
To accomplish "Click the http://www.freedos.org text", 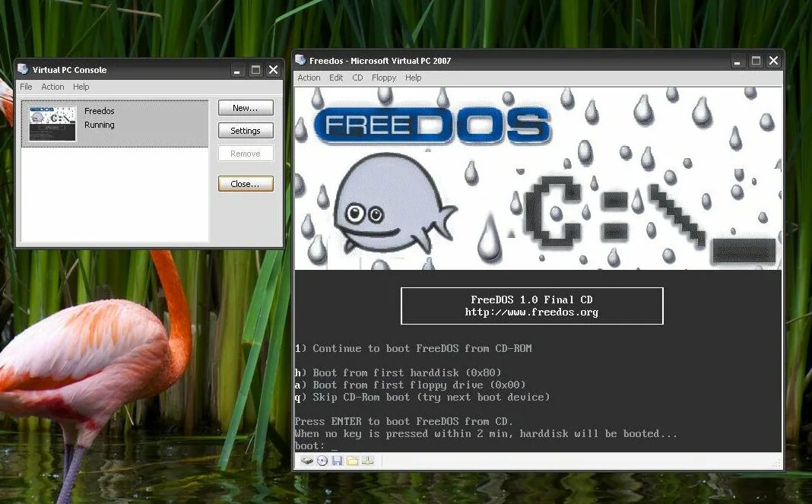I will tap(531, 312).
